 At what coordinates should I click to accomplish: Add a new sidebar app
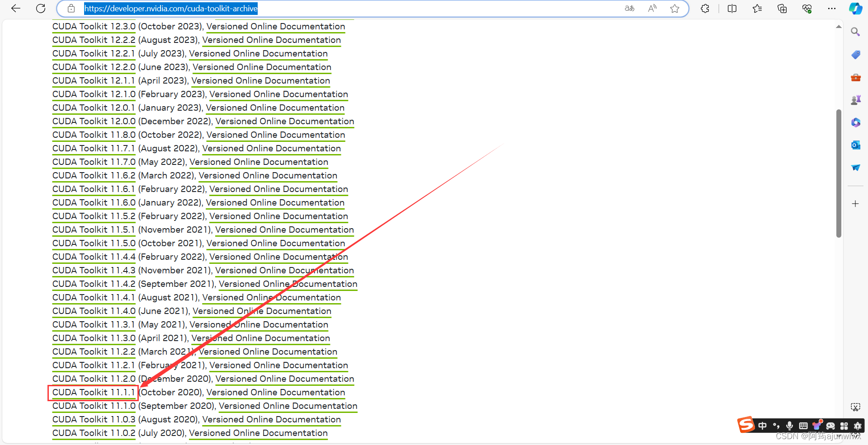855,204
